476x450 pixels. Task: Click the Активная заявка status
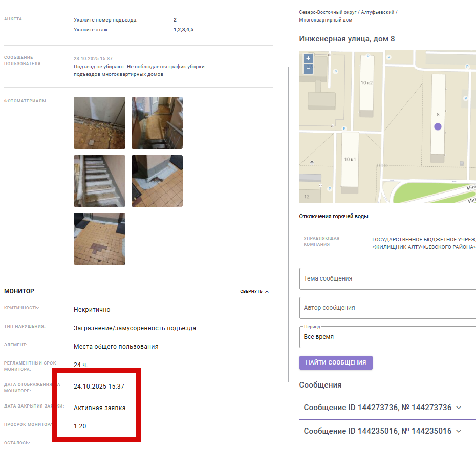click(100, 408)
